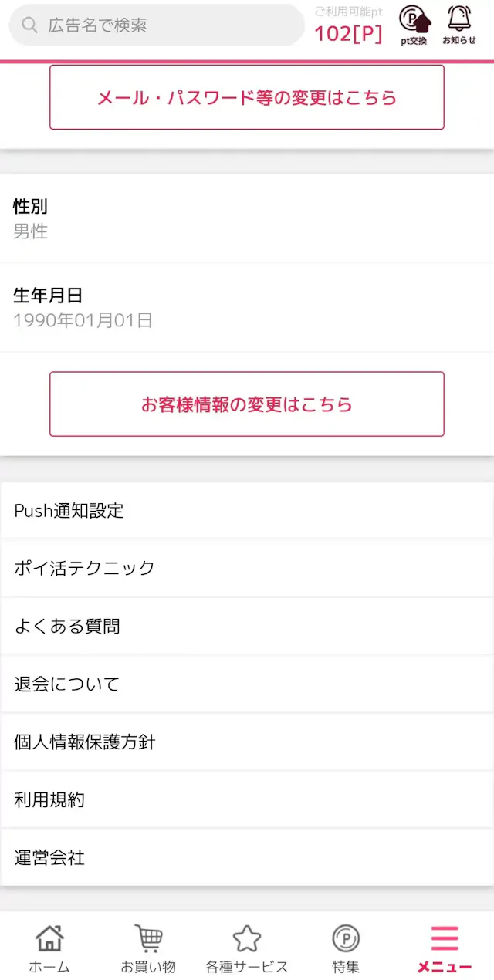Image resolution: width=494 pixels, height=980 pixels.
Task: Open Push通知設定 to manage notifications
Action: tap(247, 510)
